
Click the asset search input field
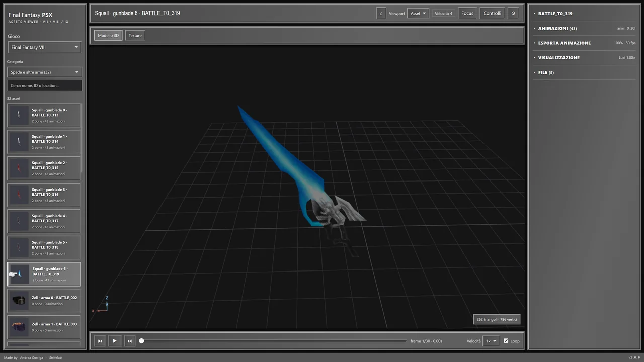click(x=44, y=86)
